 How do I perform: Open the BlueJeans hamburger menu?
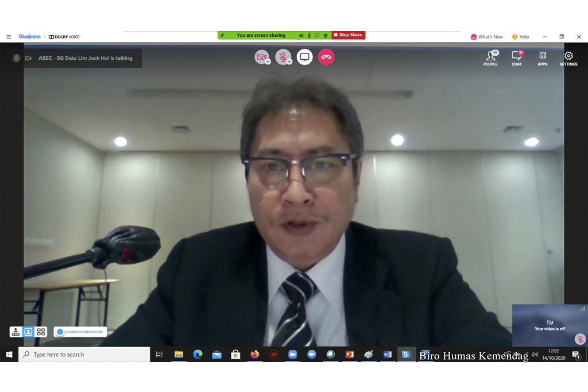(9, 37)
